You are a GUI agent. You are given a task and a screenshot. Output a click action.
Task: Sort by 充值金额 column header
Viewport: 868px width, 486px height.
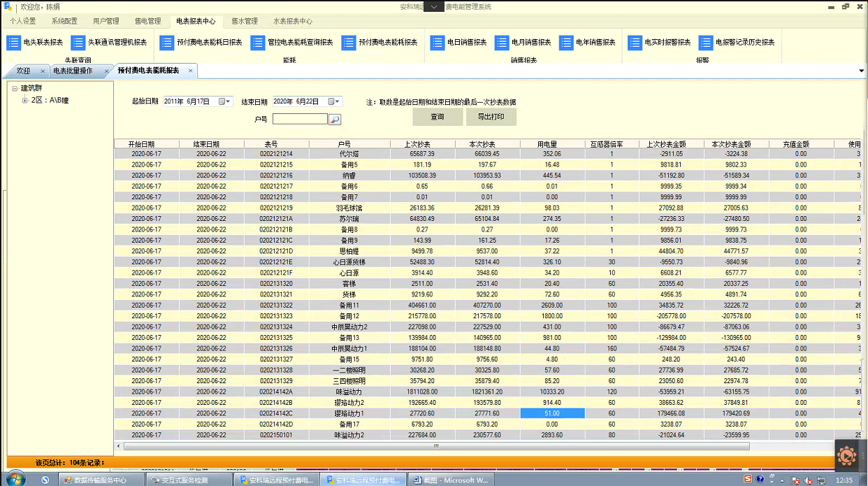point(801,144)
